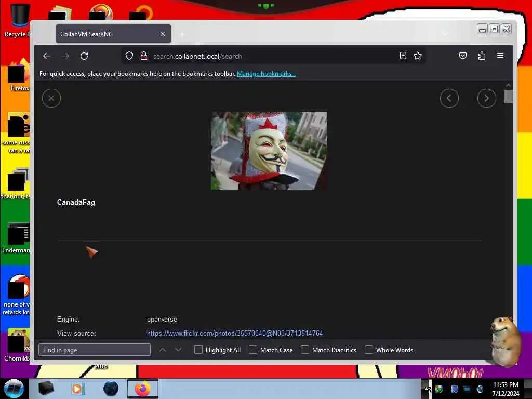Enable the Highlight All checkbox
Viewport: 532px width, 399px height.
198,350
